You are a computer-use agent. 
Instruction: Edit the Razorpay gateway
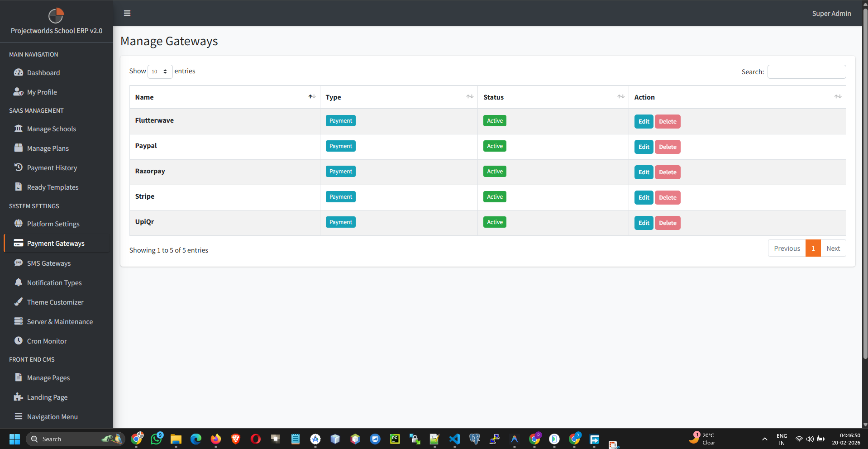[x=643, y=172]
